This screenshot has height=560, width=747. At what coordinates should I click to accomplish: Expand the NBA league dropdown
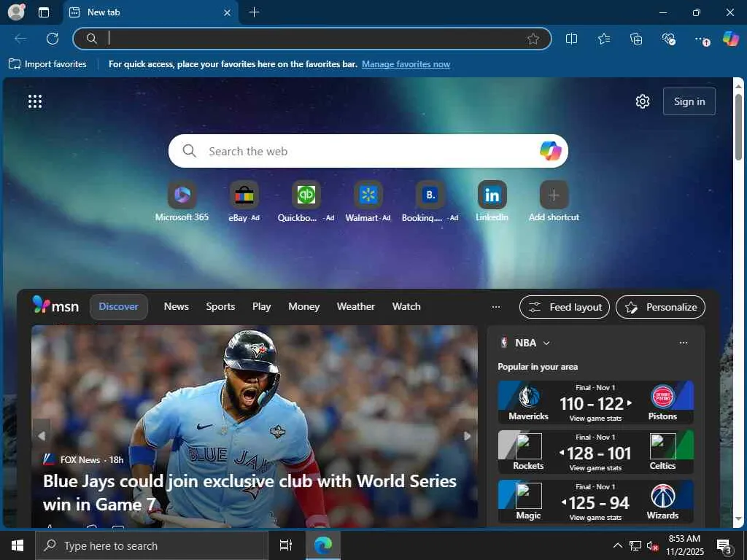[x=546, y=343]
